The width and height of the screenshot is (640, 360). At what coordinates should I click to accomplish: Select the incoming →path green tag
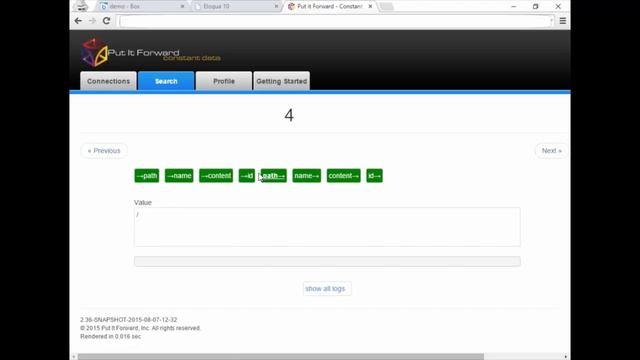(x=147, y=176)
